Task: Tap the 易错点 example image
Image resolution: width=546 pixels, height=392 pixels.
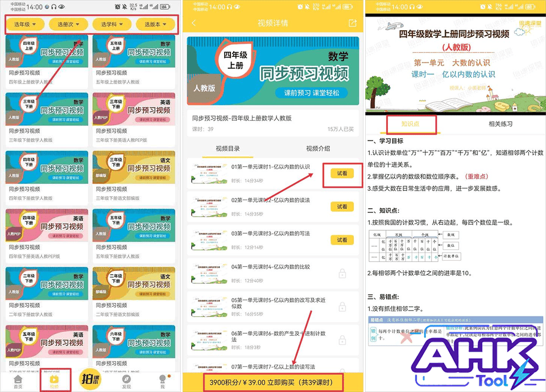Action: click(x=456, y=331)
